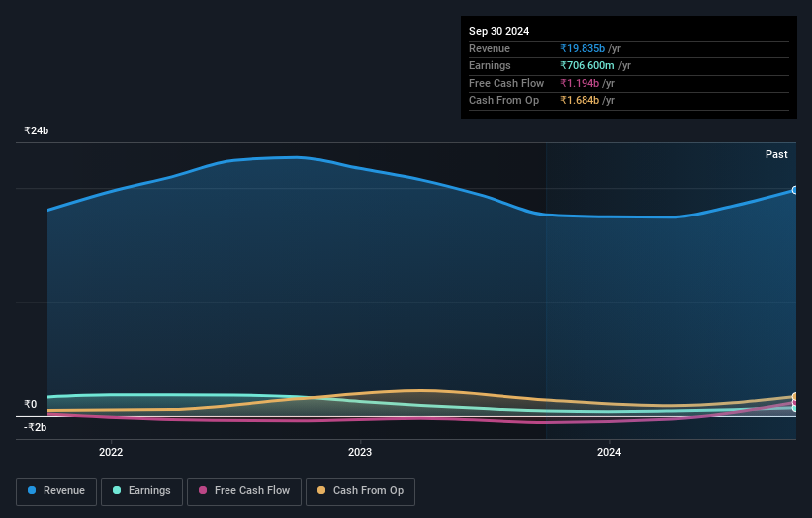
Task: Toggle the Cash From Op legend series
Action: 360,491
